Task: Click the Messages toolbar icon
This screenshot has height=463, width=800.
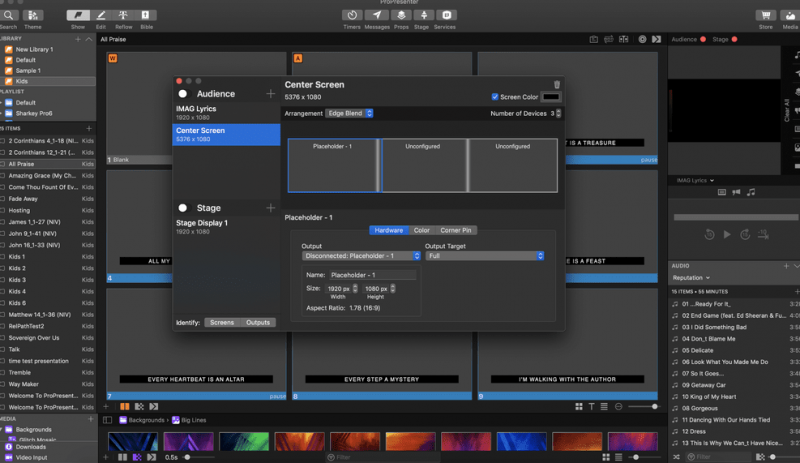Action: point(376,15)
